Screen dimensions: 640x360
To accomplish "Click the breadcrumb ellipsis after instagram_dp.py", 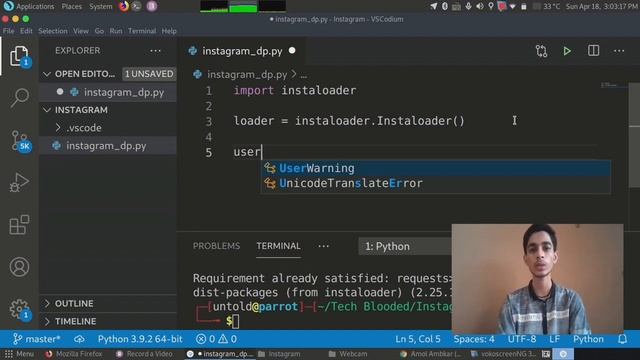I will [304, 76].
